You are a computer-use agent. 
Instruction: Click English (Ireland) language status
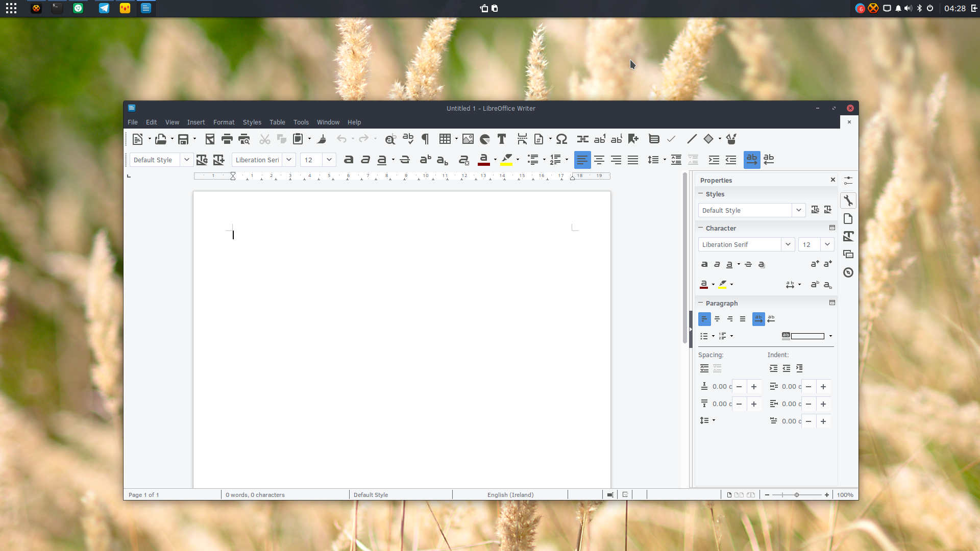pyautogui.click(x=510, y=495)
